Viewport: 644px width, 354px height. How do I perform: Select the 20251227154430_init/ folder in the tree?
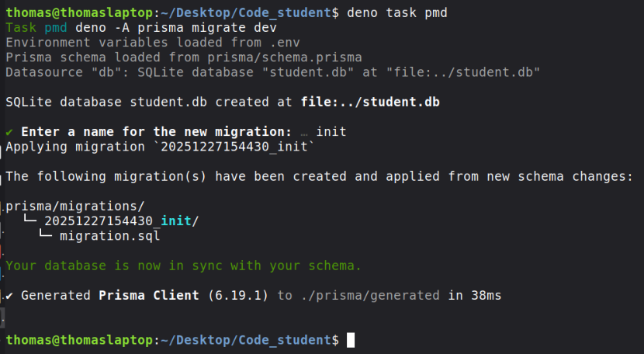(x=122, y=221)
